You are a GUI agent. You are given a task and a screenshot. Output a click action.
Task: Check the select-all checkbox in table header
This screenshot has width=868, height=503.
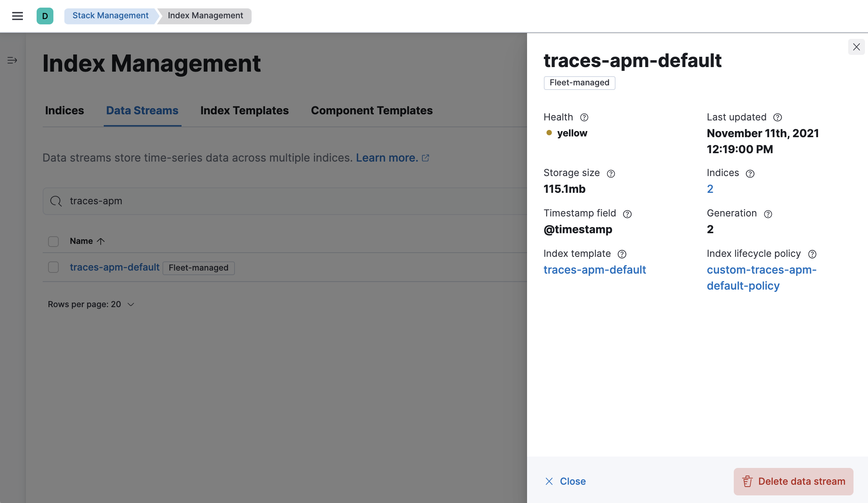coord(53,241)
